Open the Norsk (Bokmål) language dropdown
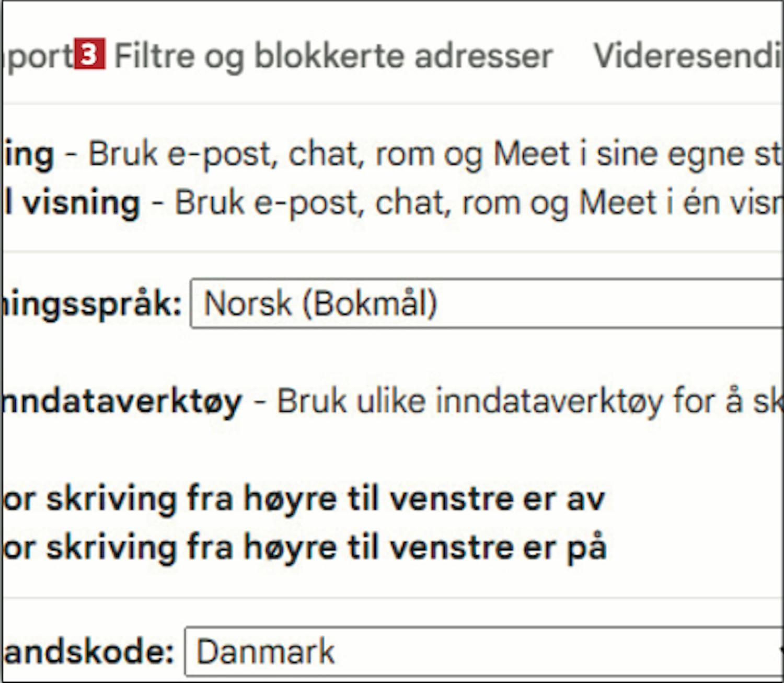The image size is (784, 683). coord(487,303)
